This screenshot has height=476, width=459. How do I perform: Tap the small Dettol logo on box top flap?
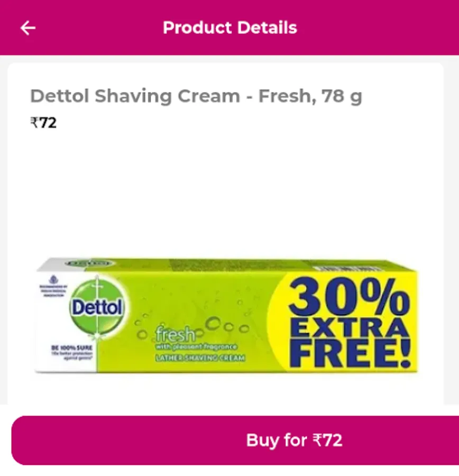click(x=89, y=263)
